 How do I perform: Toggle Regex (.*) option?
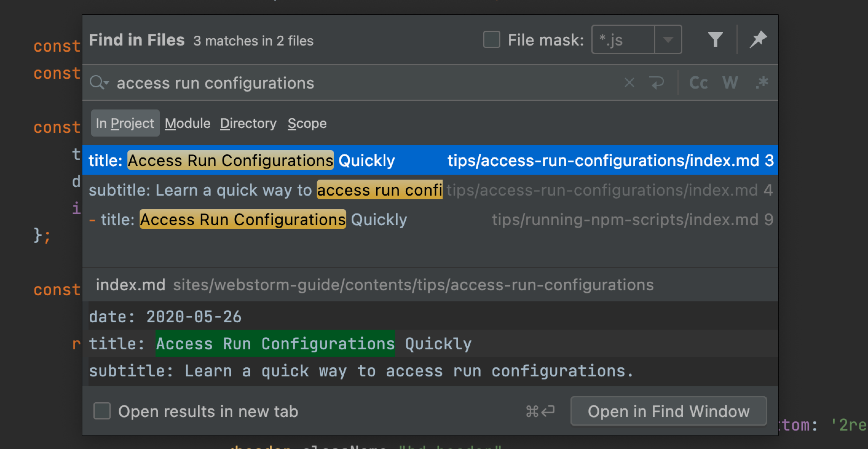tap(762, 83)
